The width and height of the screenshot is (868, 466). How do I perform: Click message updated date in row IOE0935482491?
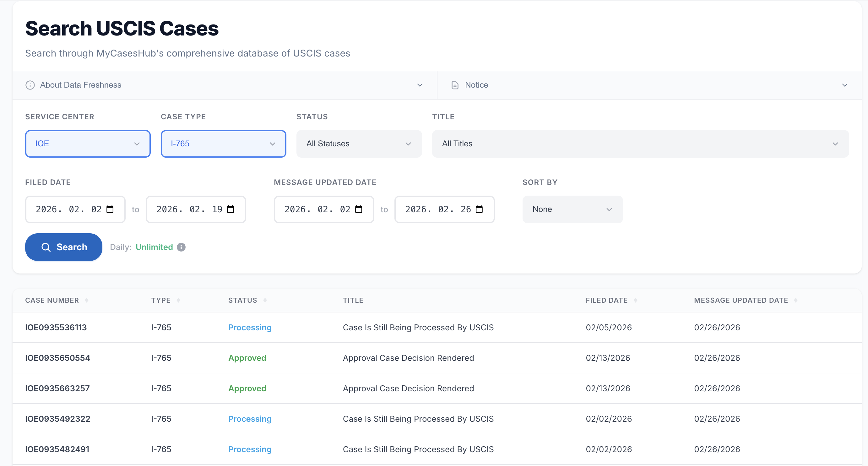pyautogui.click(x=717, y=449)
